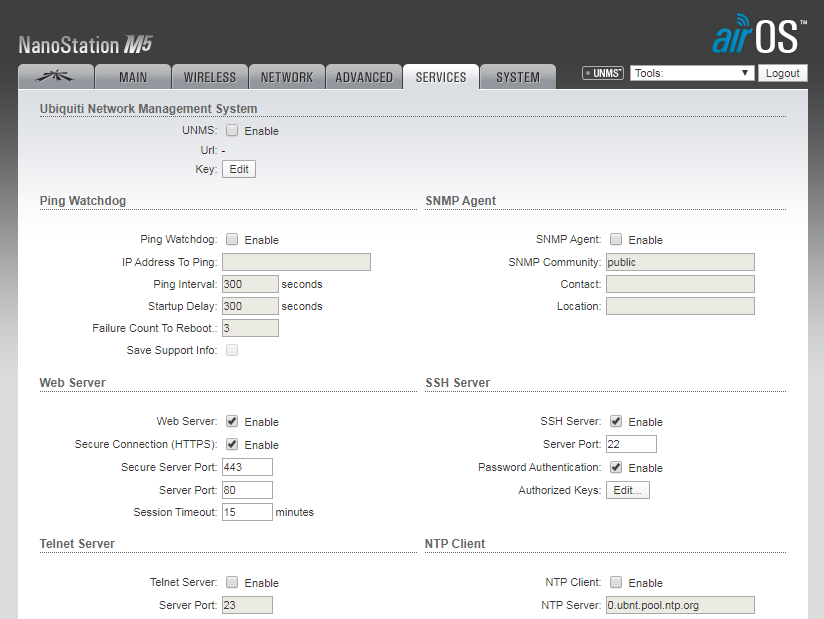824x619 pixels.
Task: Click the airOS logo
Action: click(759, 34)
